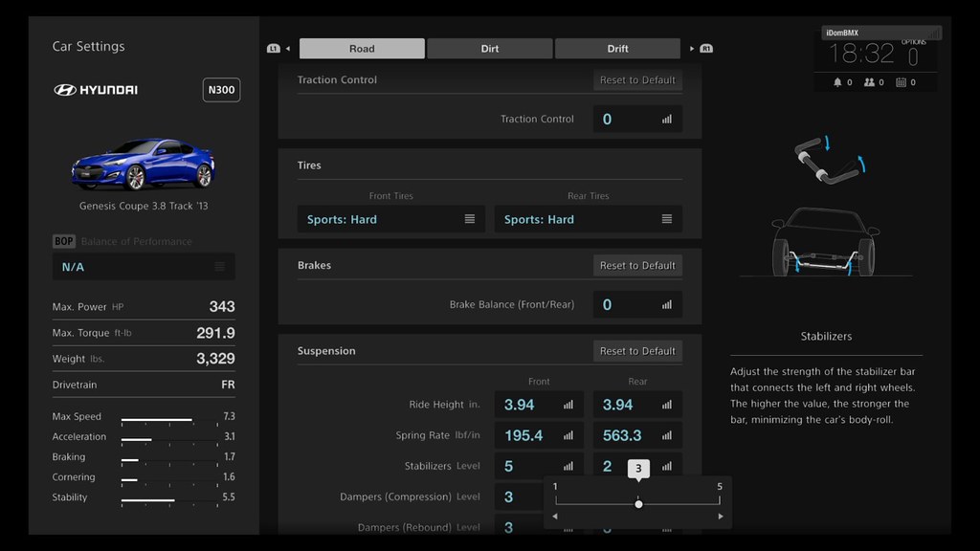
Task: Click the stabilizer slider handle
Action: [x=638, y=503]
